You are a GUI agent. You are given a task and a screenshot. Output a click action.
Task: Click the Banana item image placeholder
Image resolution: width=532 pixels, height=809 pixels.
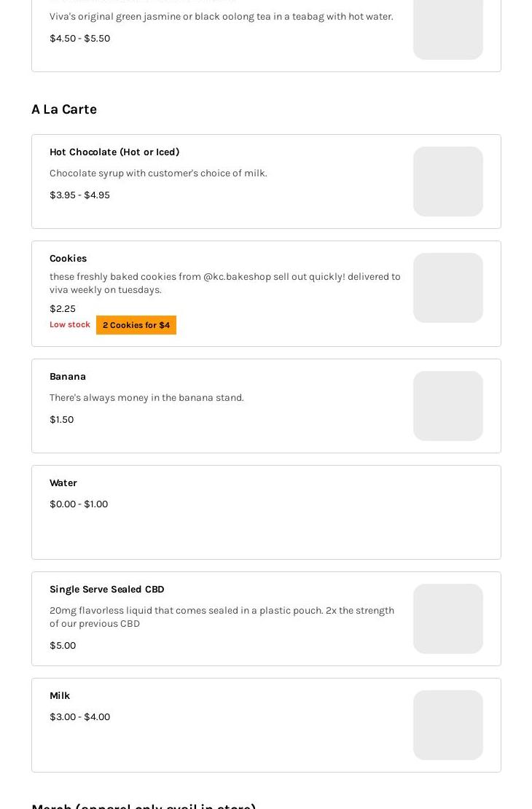(447, 406)
